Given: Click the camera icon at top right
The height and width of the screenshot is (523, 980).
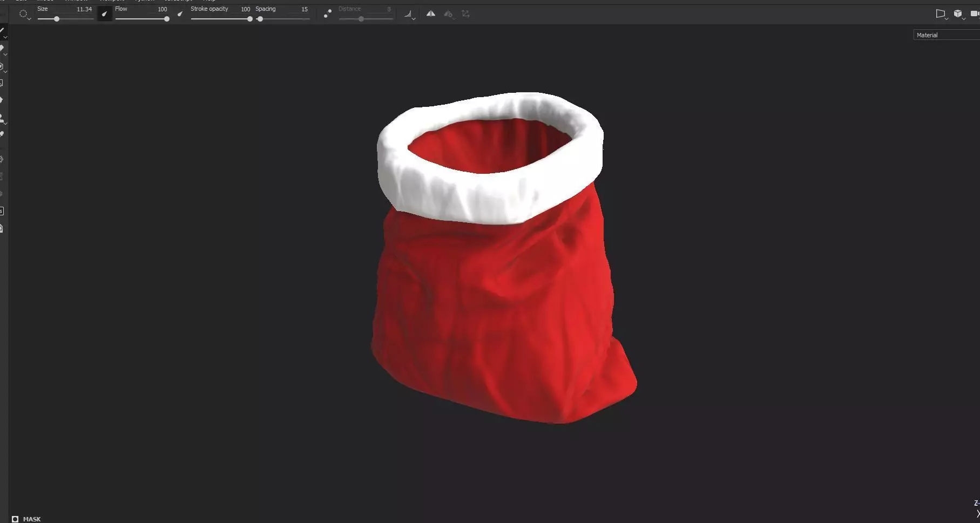Looking at the screenshot, I should [x=975, y=14].
